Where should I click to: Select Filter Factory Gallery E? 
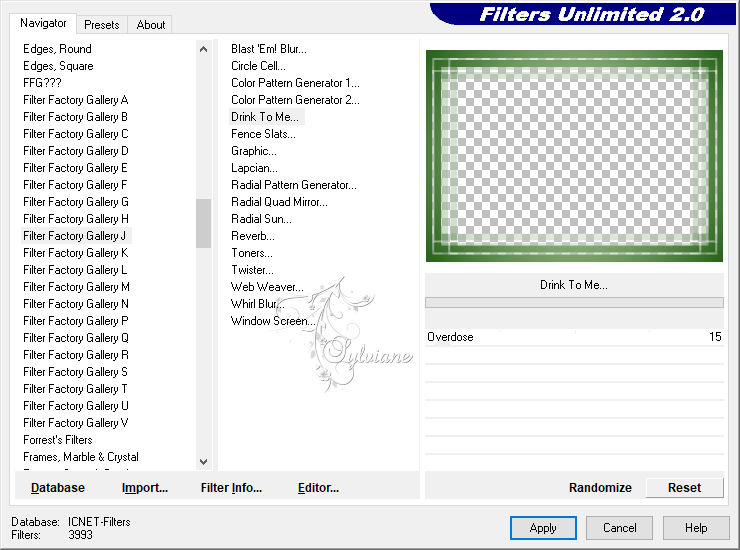(x=76, y=168)
